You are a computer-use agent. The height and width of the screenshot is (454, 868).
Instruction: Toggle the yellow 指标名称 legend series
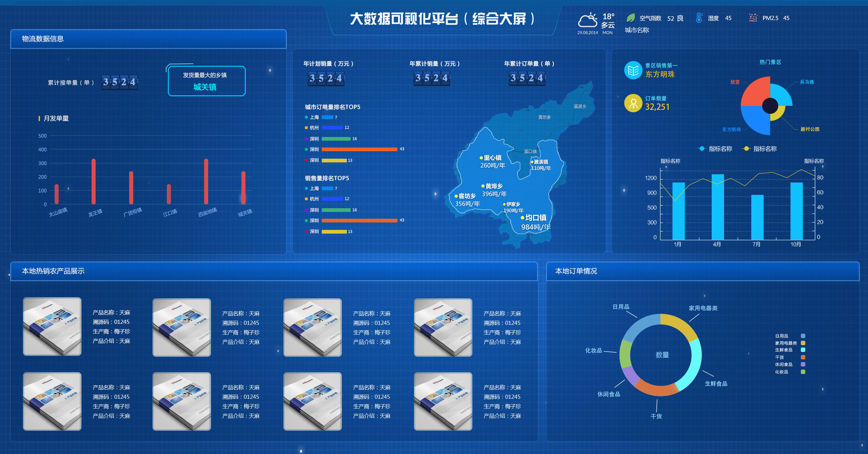tap(759, 149)
